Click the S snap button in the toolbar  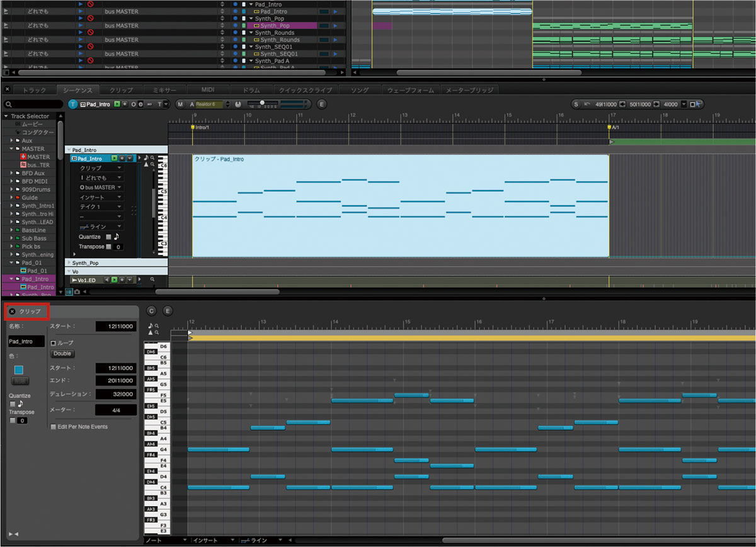(576, 104)
